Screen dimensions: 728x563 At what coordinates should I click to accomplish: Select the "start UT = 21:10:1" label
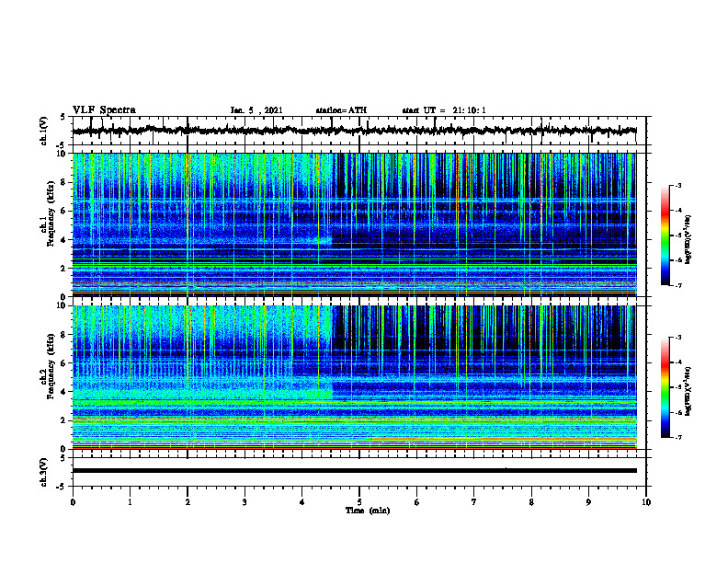(444, 110)
